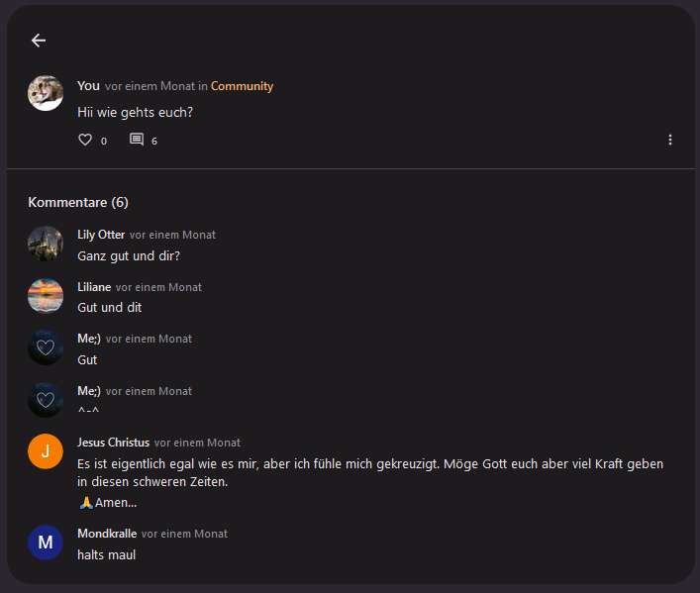
Task: Click the second Me;) heart avatar
Action: (x=46, y=400)
